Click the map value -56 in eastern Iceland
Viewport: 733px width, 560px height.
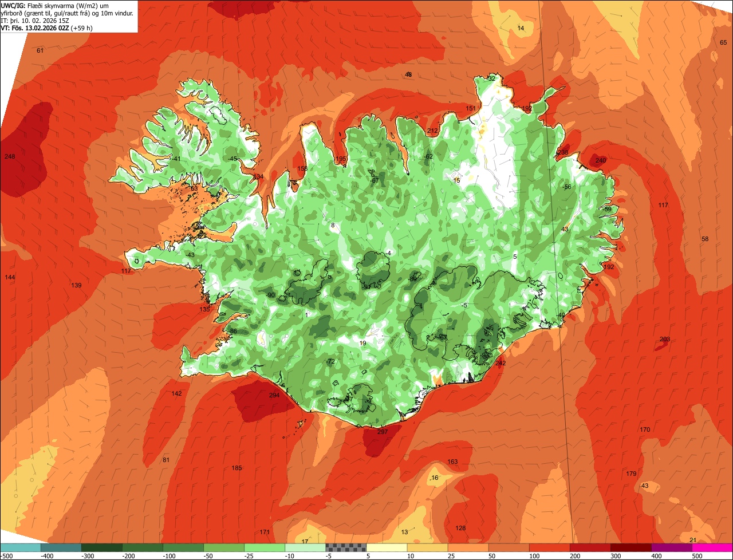[567, 187]
